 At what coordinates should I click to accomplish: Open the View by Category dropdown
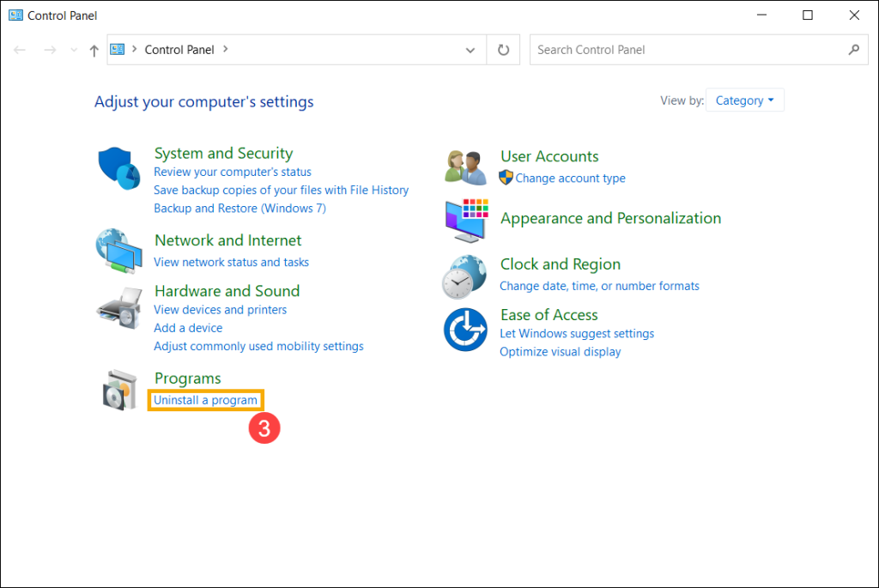(x=744, y=100)
